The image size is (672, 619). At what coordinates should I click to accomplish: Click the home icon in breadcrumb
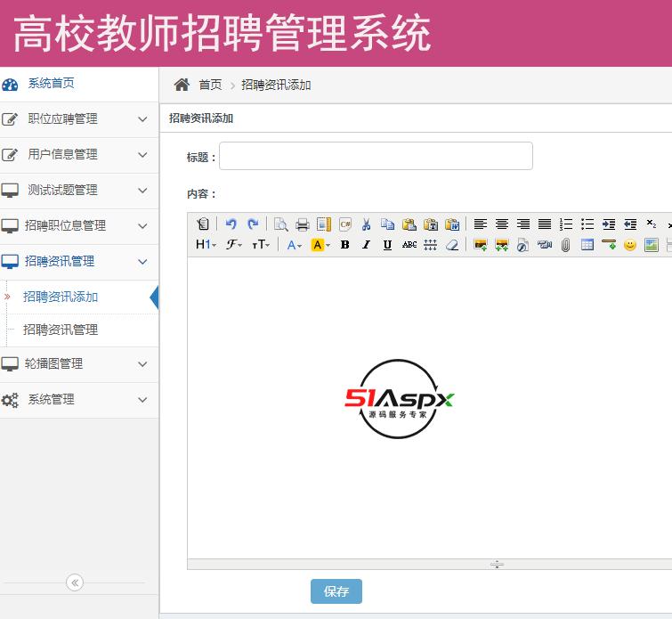182,85
